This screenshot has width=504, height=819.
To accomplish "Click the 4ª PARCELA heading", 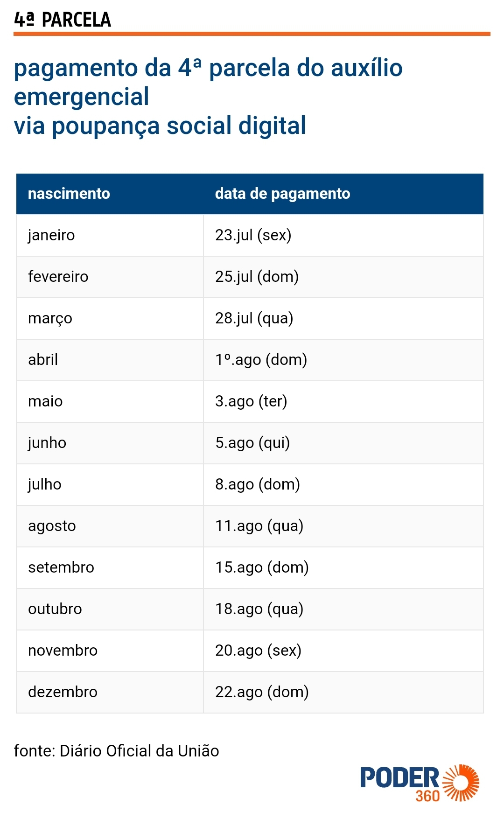I will point(63,20).
